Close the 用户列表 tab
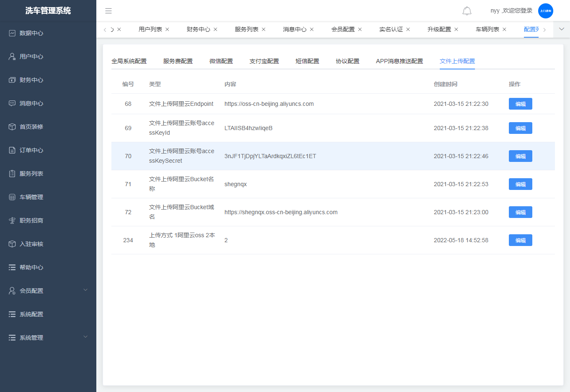570x392 pixels. click(167, 29)
